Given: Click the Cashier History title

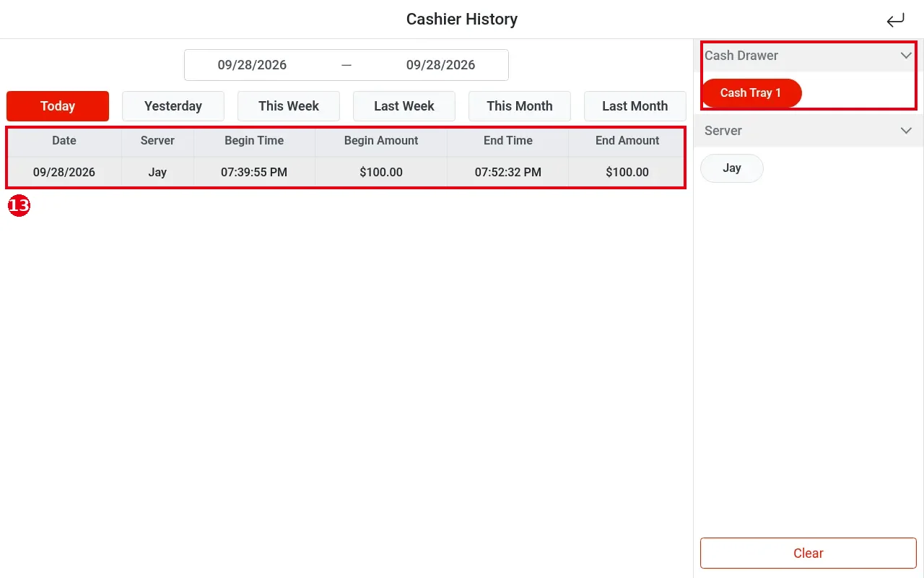Looking at the screenshot, I should tap(462, 20).
